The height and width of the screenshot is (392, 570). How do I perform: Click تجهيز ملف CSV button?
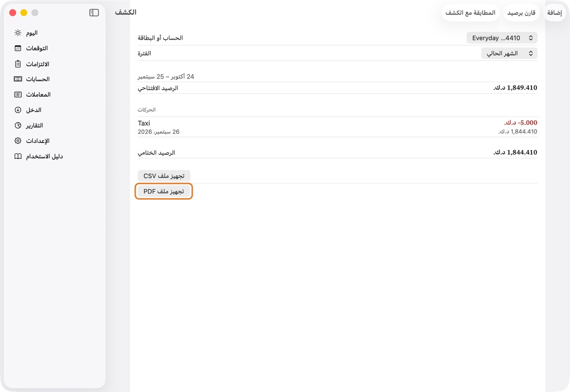(164, 176)
